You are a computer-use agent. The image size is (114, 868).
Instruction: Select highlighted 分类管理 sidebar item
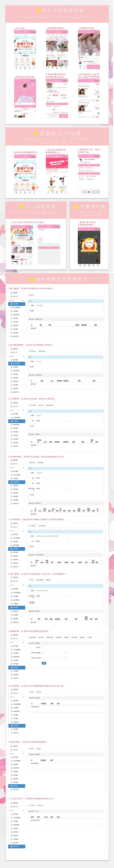click(x=17, y=726)
